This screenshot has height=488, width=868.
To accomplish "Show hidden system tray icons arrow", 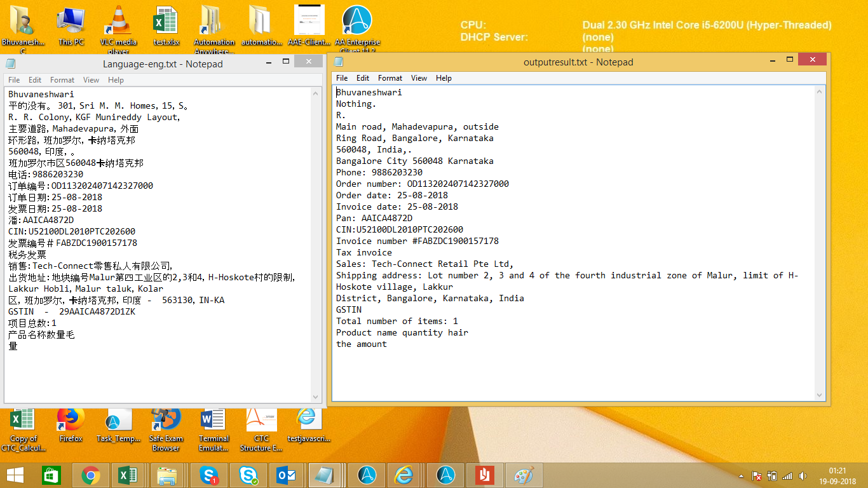I will pos(741,476).
